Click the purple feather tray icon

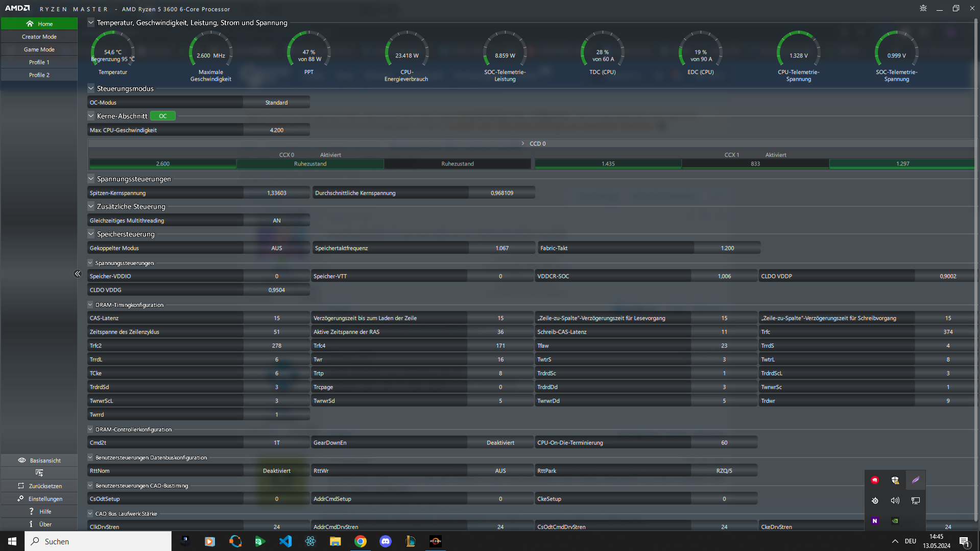point(916,480)
